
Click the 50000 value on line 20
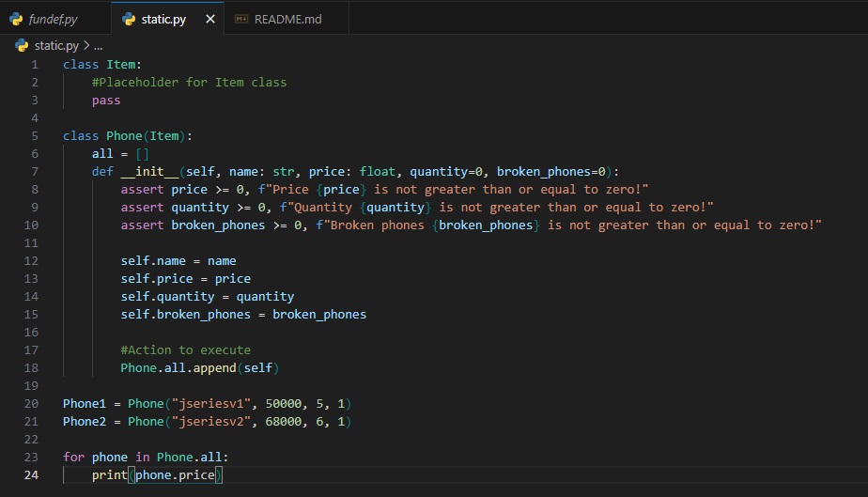284,403
